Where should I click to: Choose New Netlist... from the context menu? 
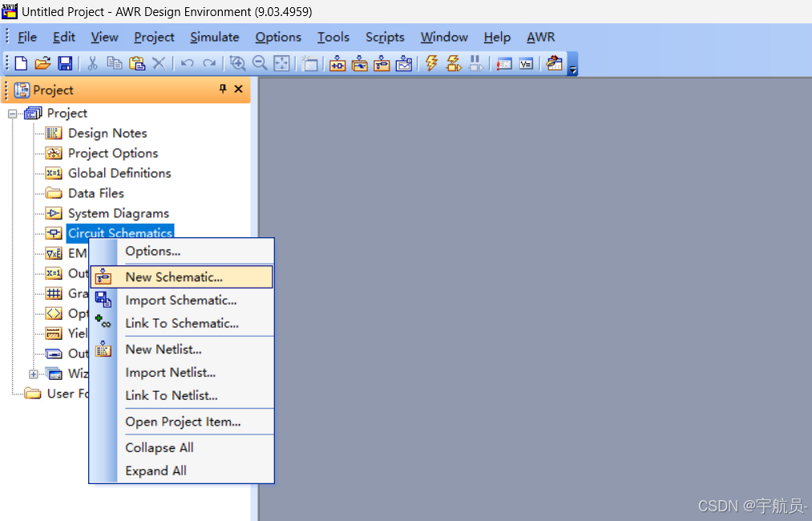[x=181, y=349]
